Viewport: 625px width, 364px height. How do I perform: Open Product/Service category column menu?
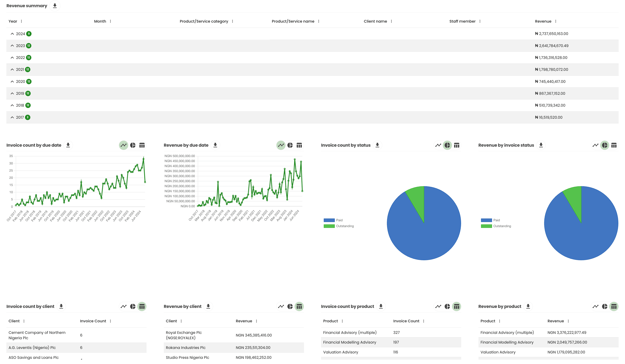pos(232,21)
